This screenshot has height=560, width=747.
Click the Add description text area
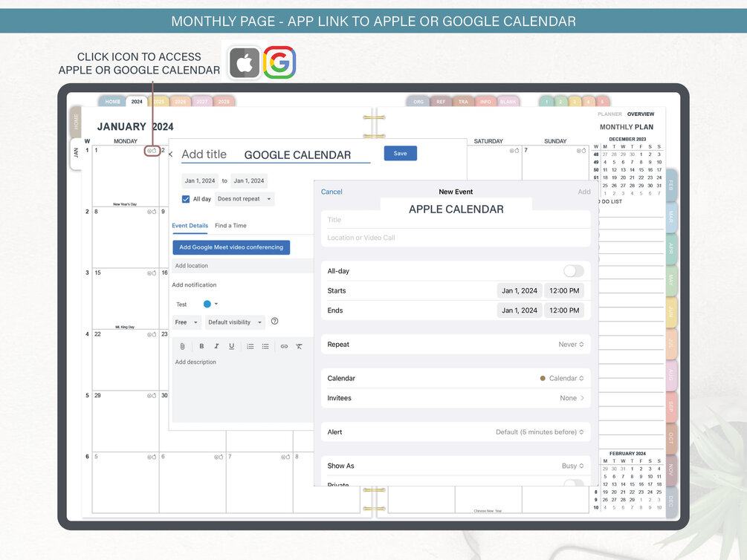tap(242, 388)
